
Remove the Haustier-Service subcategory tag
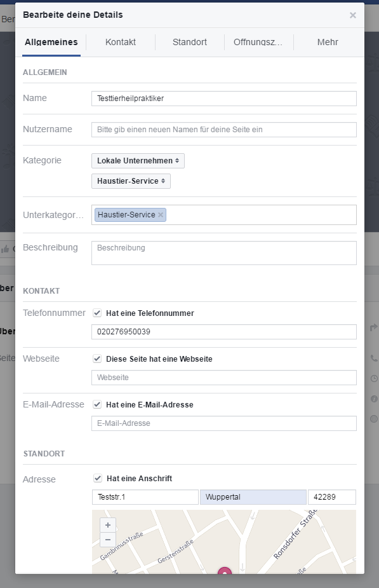(x=161, y=215)
